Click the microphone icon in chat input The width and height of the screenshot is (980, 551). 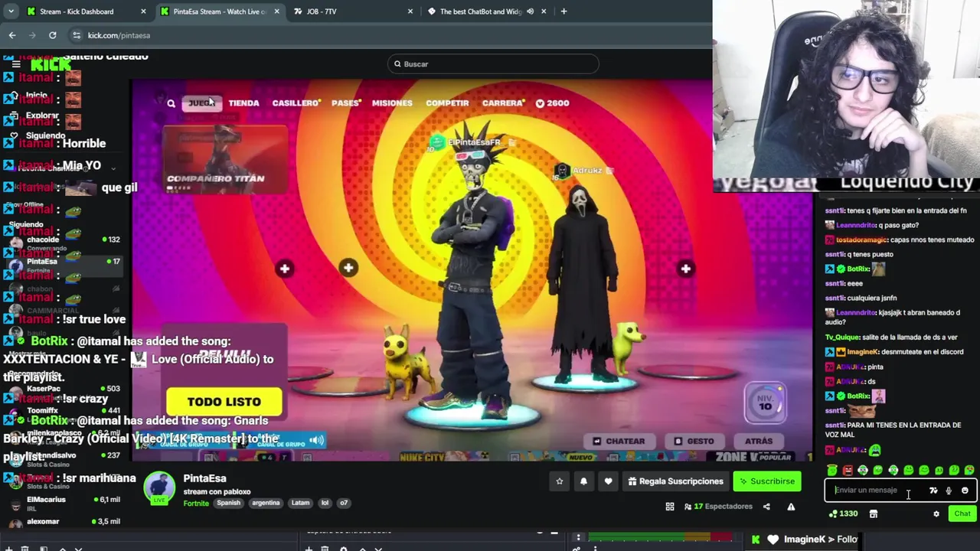point(949,491)
